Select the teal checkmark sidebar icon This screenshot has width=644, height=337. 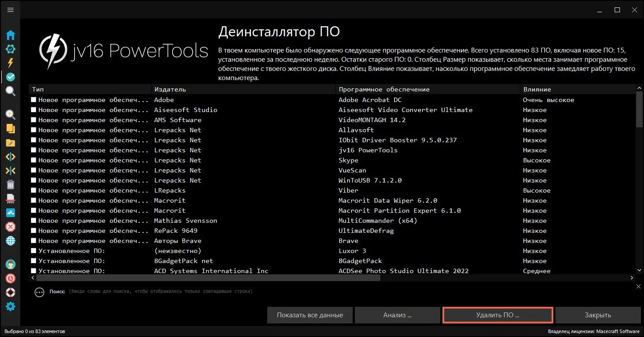point(11,77)
